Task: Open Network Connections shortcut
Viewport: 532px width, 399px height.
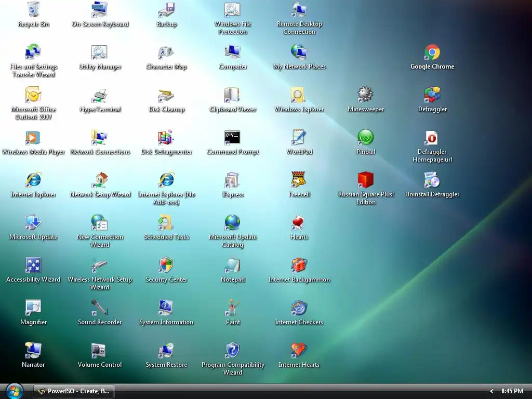Action: point(100,137)
